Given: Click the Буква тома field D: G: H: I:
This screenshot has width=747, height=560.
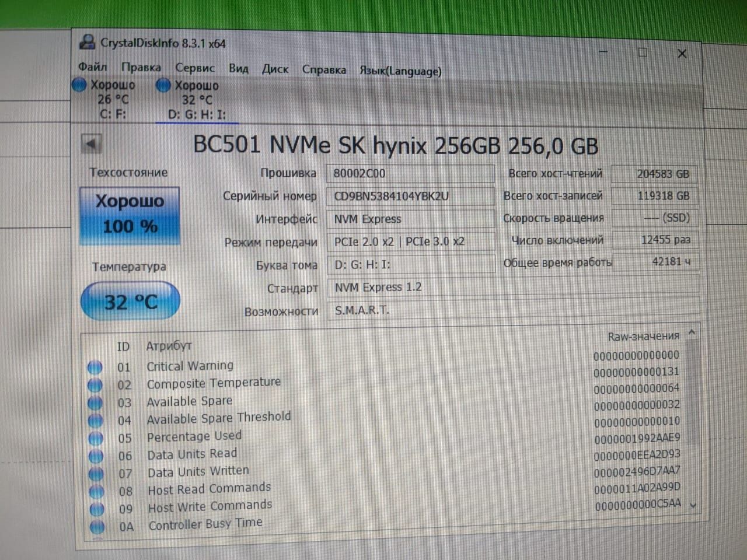Looking at the screenshot, I should (x=410, y=264).
